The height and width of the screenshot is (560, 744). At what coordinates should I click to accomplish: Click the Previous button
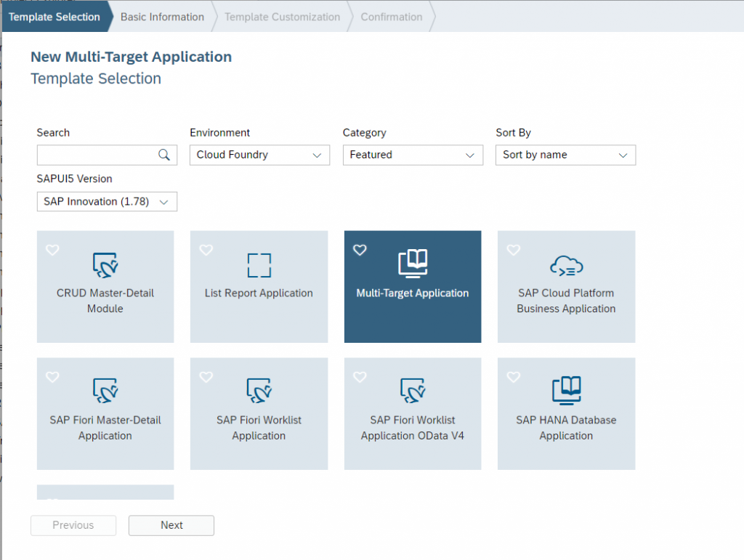pyautogui.click(x=73, y=525)
